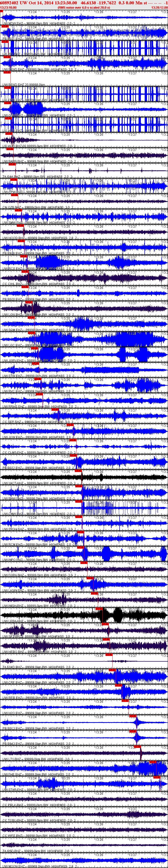Click the red pick marker on the UW YACT HHZ trace
Image resolution: width=168 pixels, height=868 pixels.
tap(78, 471)
